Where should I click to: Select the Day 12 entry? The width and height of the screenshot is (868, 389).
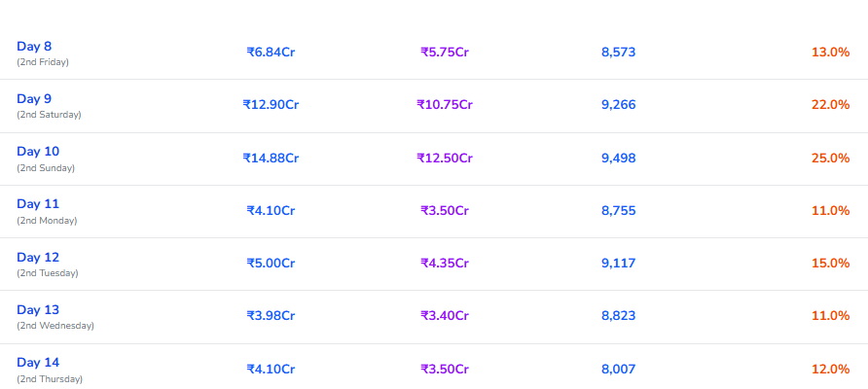coord(38,258)
